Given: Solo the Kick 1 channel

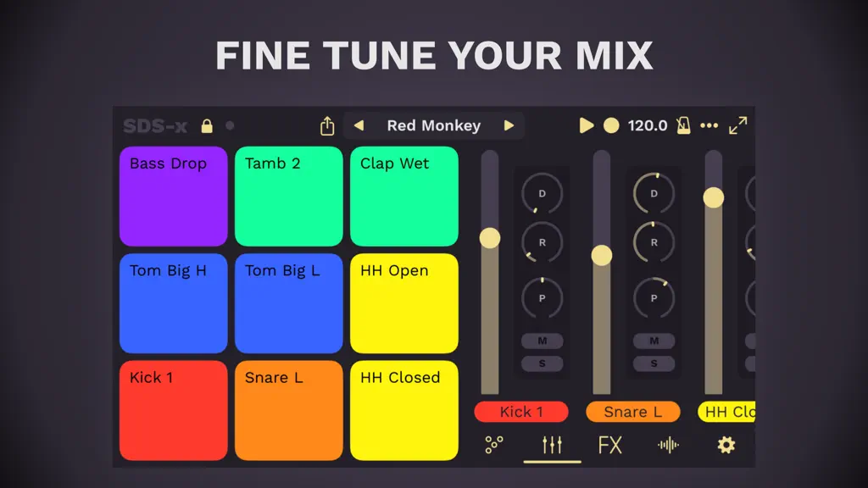Looking at the screenshot, I should [542, 363].
